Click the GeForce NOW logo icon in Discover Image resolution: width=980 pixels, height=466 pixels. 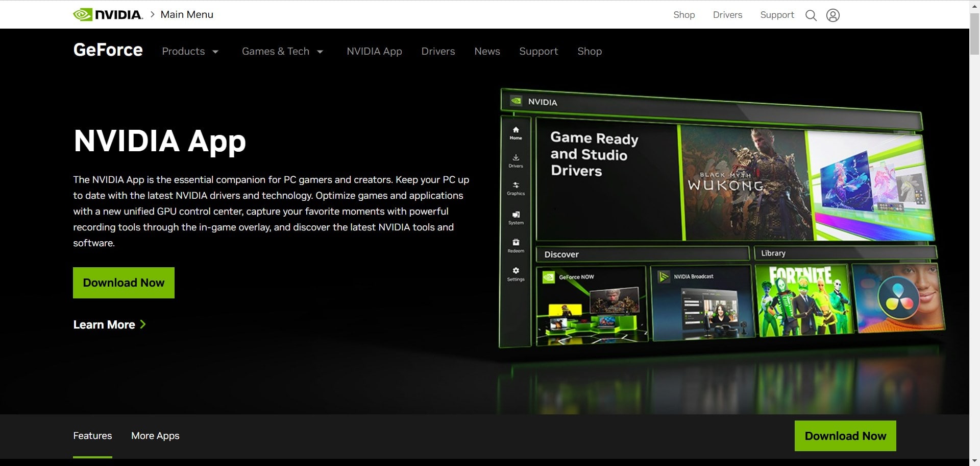549,277
